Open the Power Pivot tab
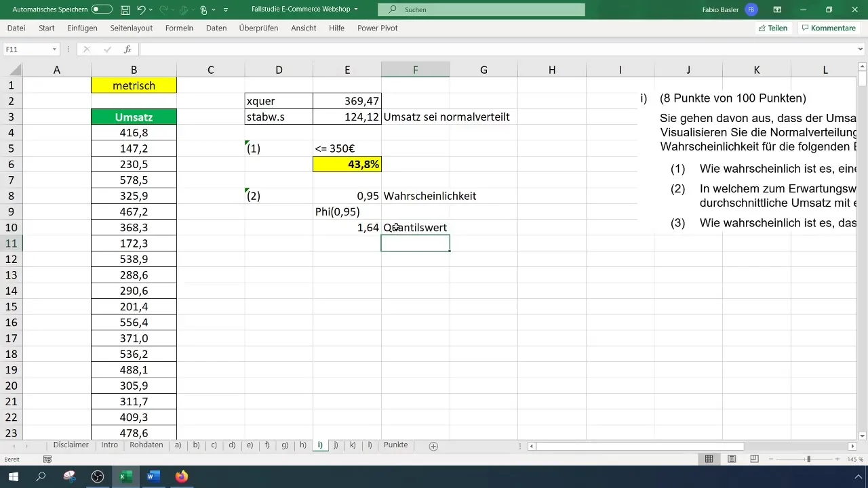 (x=378, y=28)
